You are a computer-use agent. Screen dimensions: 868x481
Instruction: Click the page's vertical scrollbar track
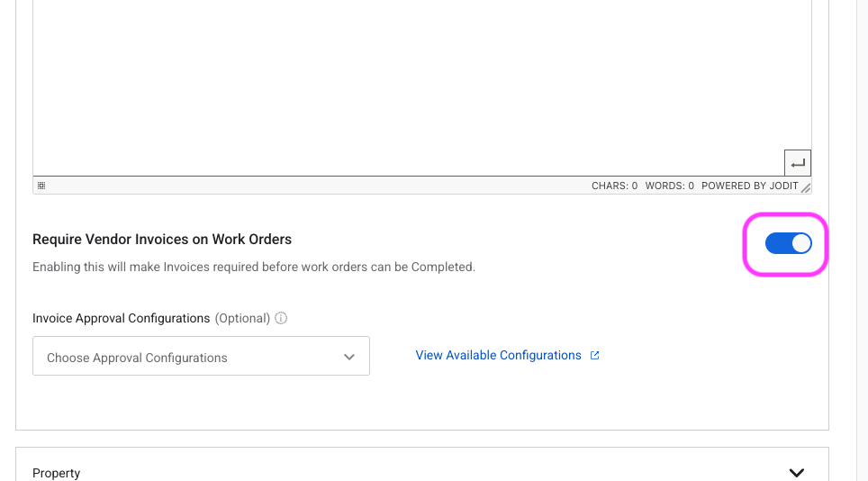(x=862, y=240)
